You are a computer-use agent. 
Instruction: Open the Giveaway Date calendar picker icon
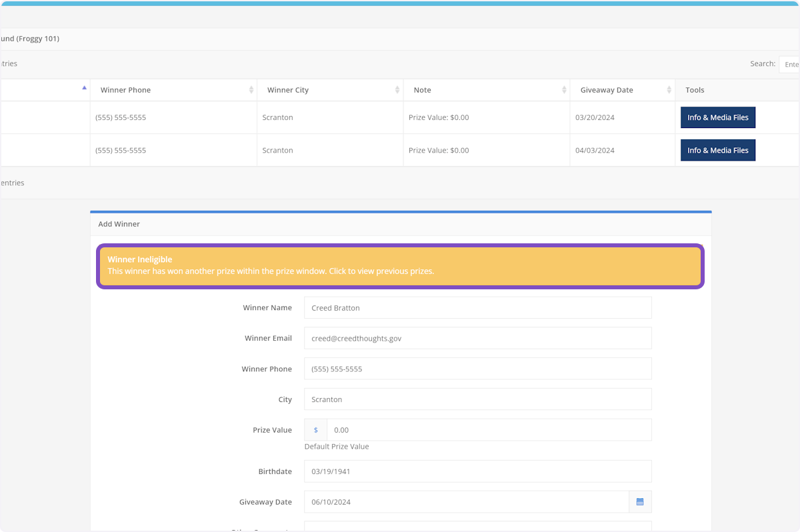coord(640,502)
